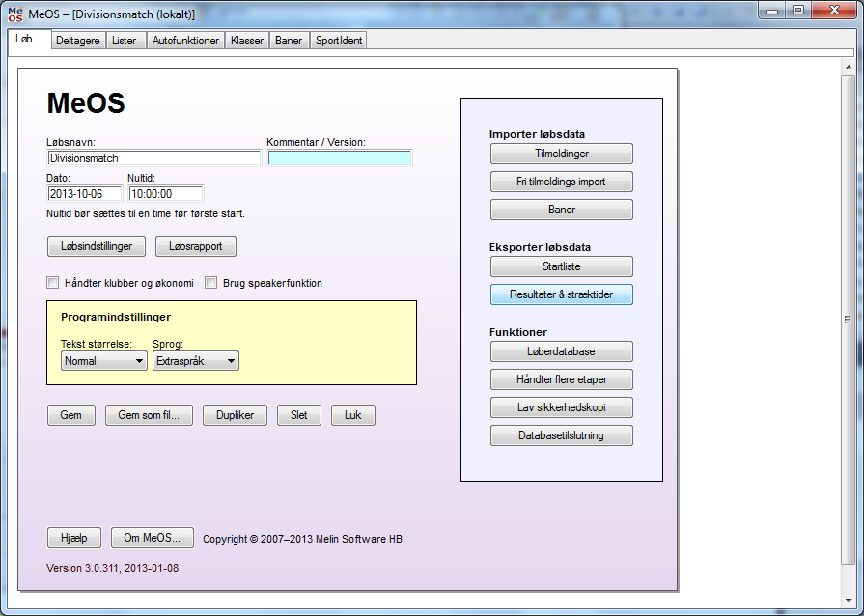Focus the Kommentar / Version field
Viewport: 864px width, 616px height.
[x=340, y=158]
